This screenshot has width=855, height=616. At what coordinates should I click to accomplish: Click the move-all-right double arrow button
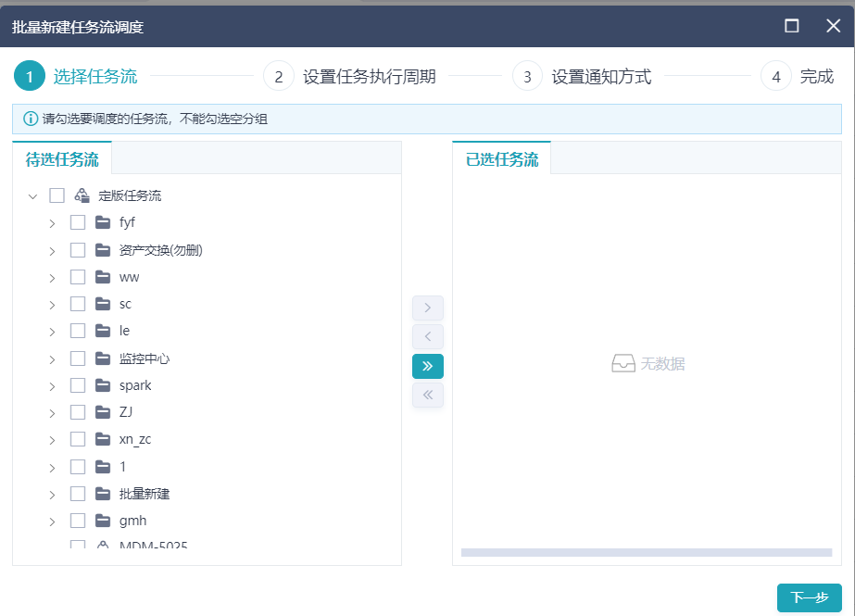pos(427,366)
